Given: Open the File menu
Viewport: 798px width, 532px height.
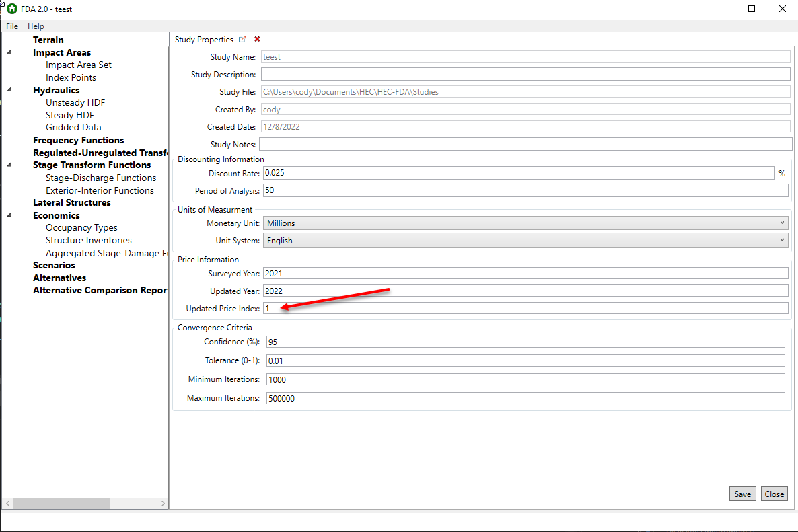Looking at the screenshot, I should click(x=11, y=26).
